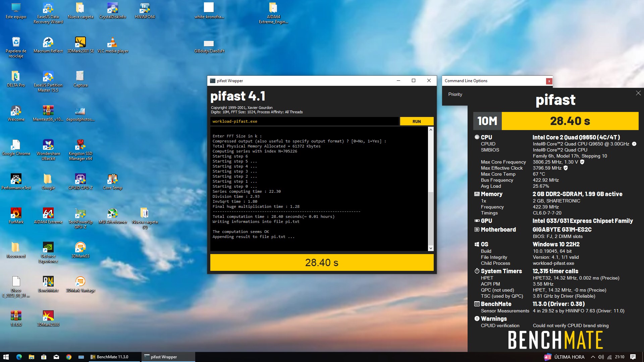644x362 pixels.
Task: Open the Mail app from the taskbar
Action: tap(56, 357)
